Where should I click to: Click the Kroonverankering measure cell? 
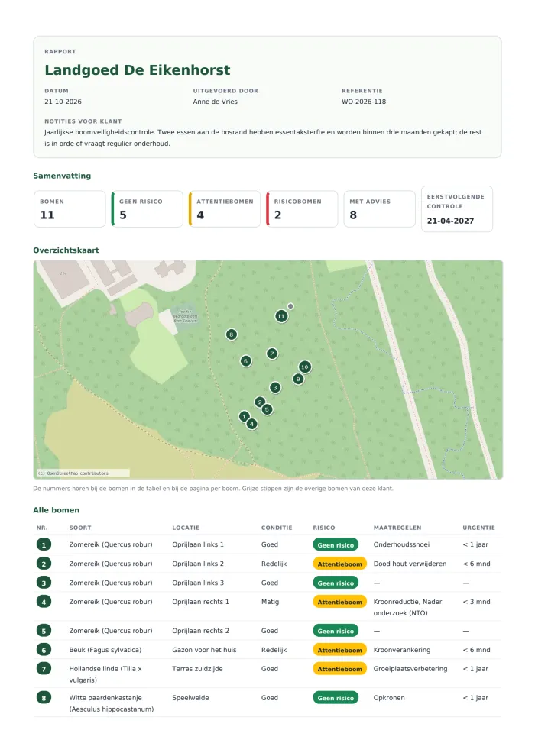[x=402, y=650]
